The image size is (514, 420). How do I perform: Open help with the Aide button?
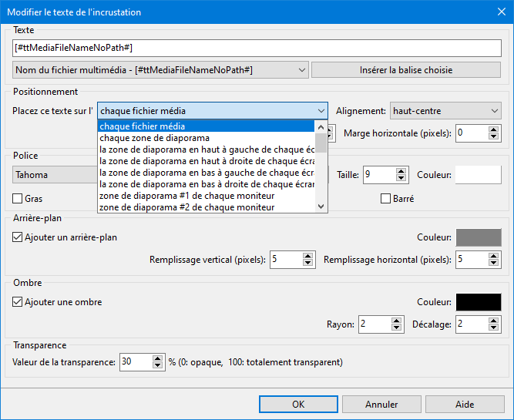(x=465, y=405)
